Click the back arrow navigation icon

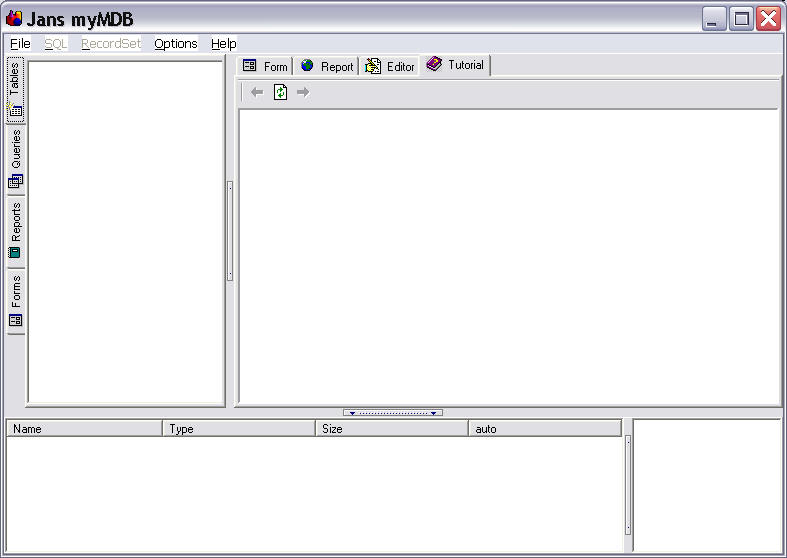tap(257, 92)
